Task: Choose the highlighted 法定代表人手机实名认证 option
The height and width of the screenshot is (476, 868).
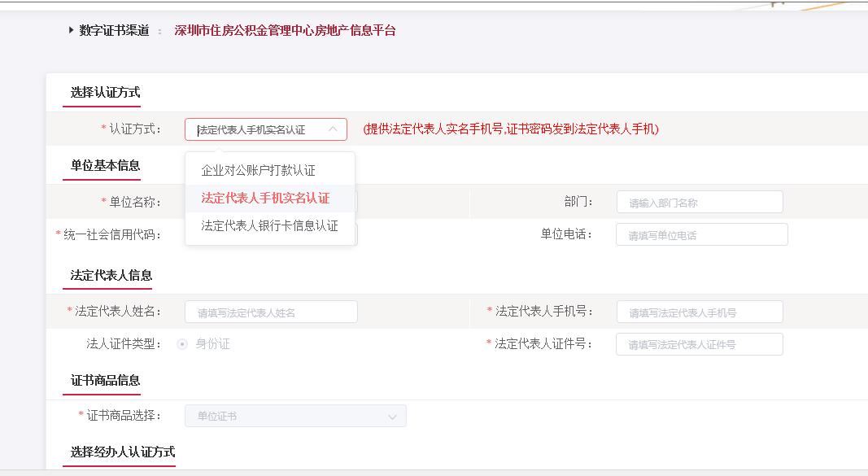Action: (265, 199)
